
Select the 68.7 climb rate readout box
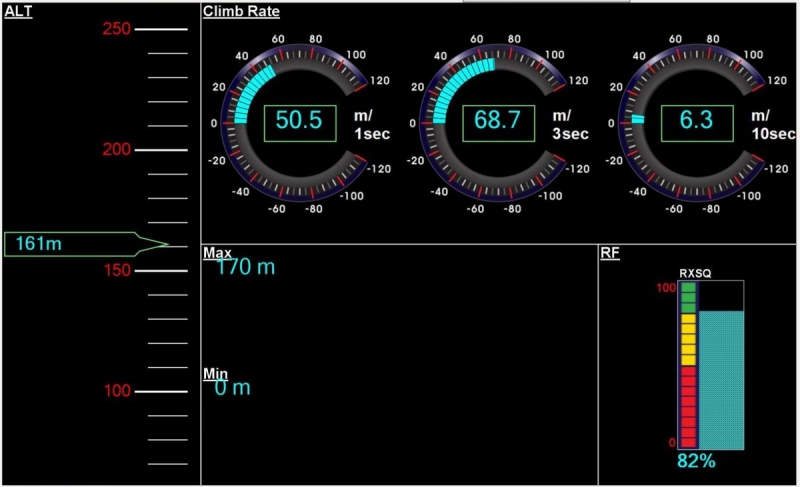(498, 122)
